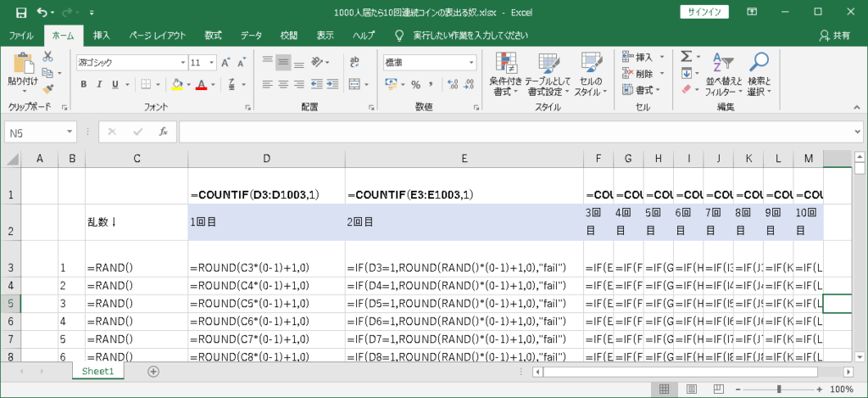Add new sheet with plus icon
Viewport: 868px width, 398px height.
(153, 372)
